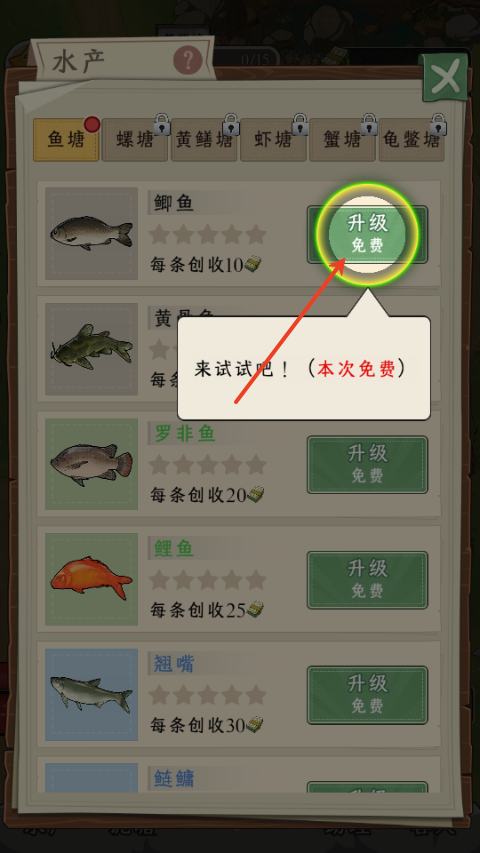This screenshot has width=480, height=853.
Task: Tap the 翘嘴 fish thumbnail
Action: click(91, 695)
